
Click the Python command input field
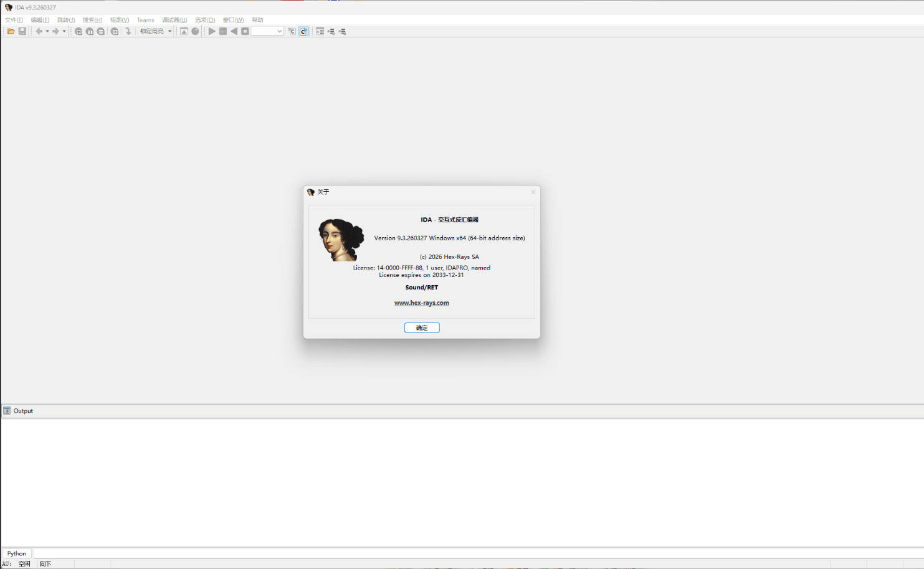[x=474, y=553]
